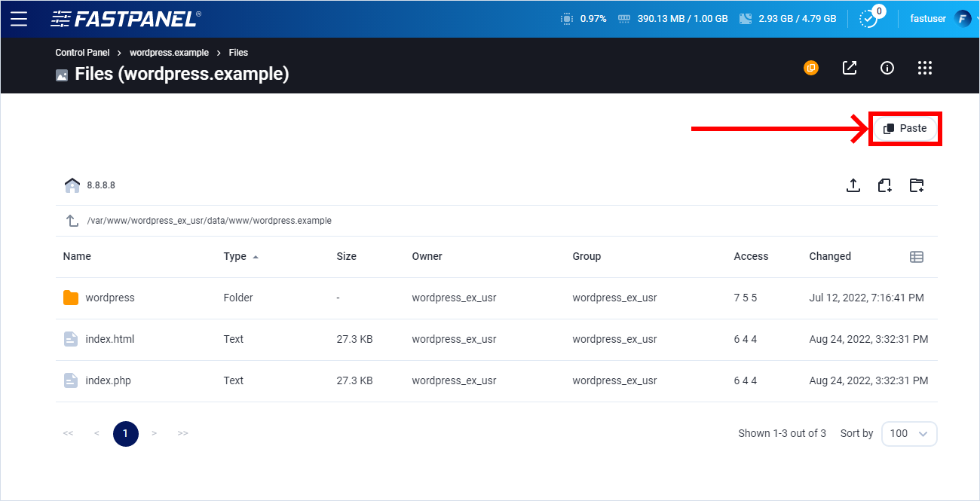Sort by the Owner column header
Viewport: 980px width, 501px height.
(x=427, y=256)
